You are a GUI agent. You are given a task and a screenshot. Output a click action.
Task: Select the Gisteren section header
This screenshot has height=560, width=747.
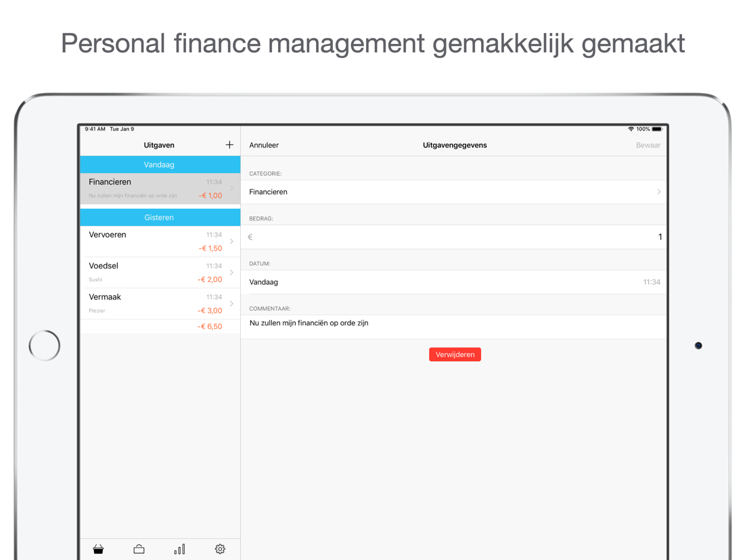click(x=160, y=218)
